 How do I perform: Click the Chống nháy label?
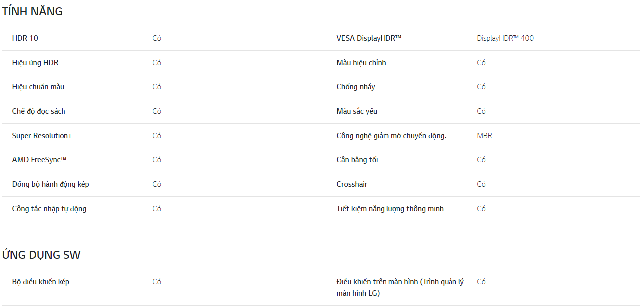tap(355, 87)
